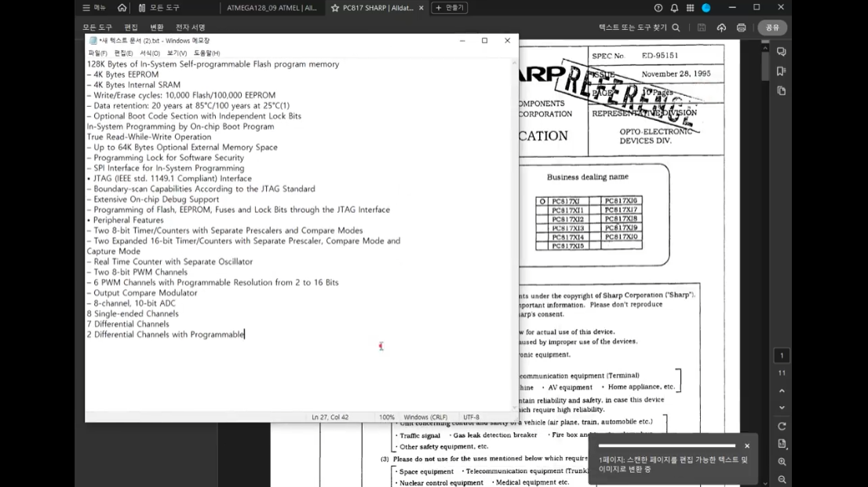Click the UTF-8 encoding status entry
Viewport: 868px width, 487px height.
pyautogui.click(x=471, y=417)
